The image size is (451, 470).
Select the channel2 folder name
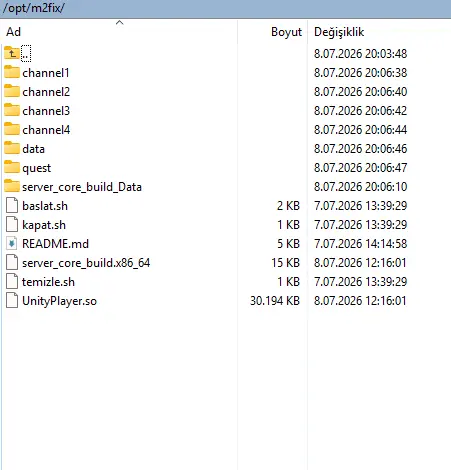point(46,92)
